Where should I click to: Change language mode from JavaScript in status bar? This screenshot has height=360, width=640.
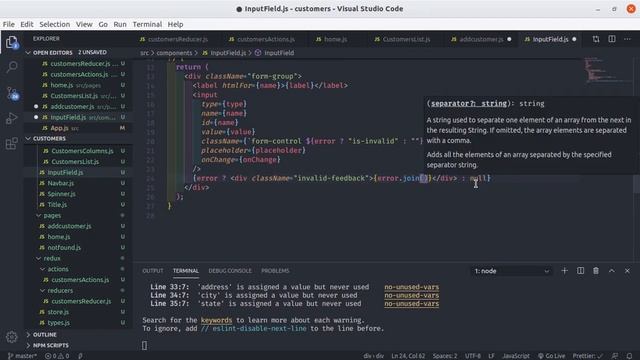click(x=516, y=356)
